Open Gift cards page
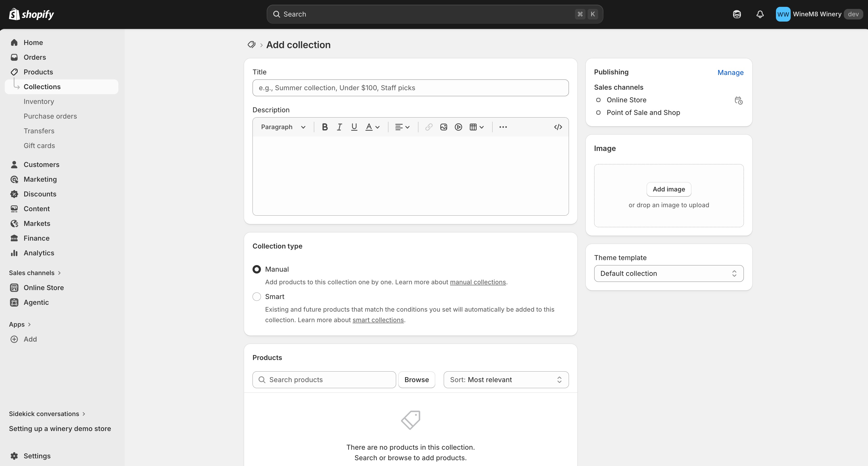The width and height of the screenshot is (868, 466). [39, 146]
